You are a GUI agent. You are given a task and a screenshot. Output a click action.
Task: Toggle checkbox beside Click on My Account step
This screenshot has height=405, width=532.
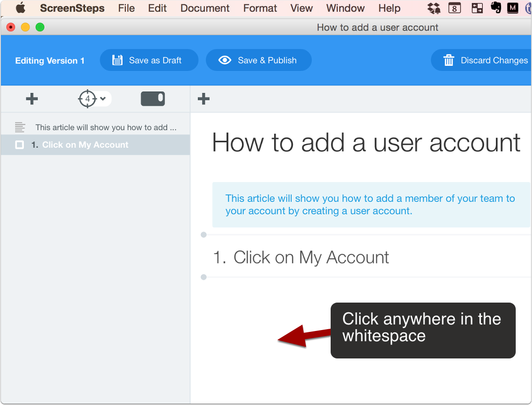[x=20, y=145]
